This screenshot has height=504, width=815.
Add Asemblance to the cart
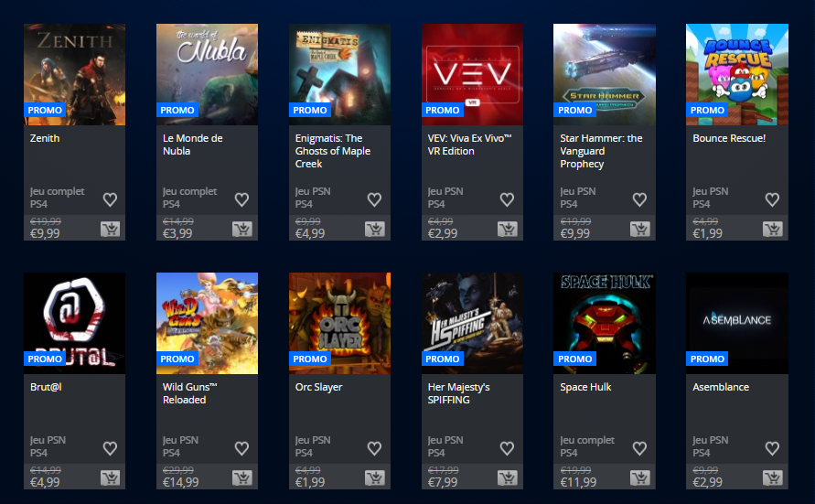click(x=773, y=478)
